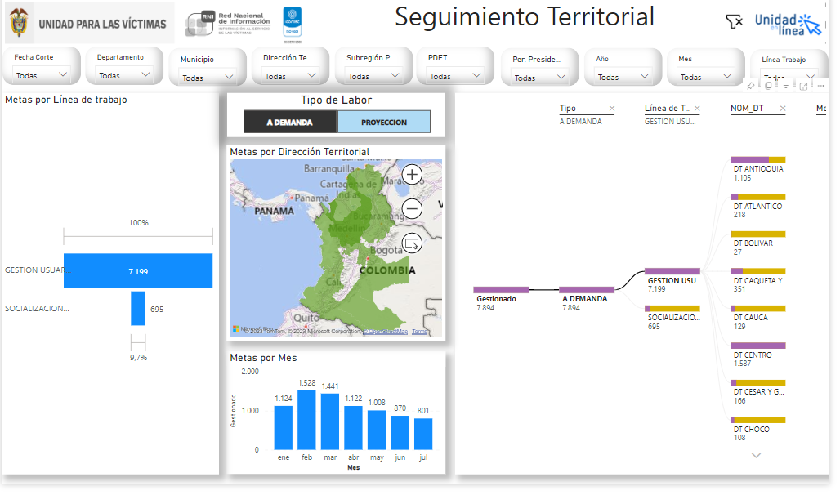This screenshot has width=840, height=504.
Task: Activate the map selection mode button
Action: (x=412, y=243)
